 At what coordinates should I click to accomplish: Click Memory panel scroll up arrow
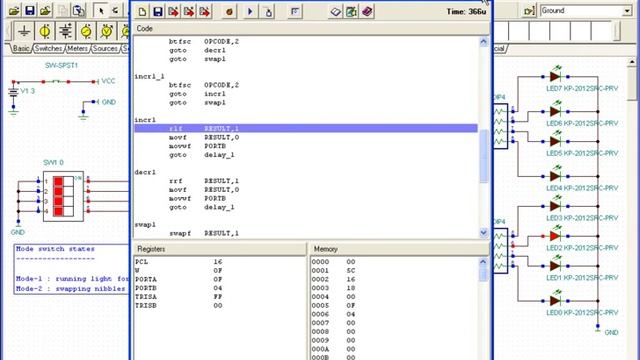pos(483,262)
